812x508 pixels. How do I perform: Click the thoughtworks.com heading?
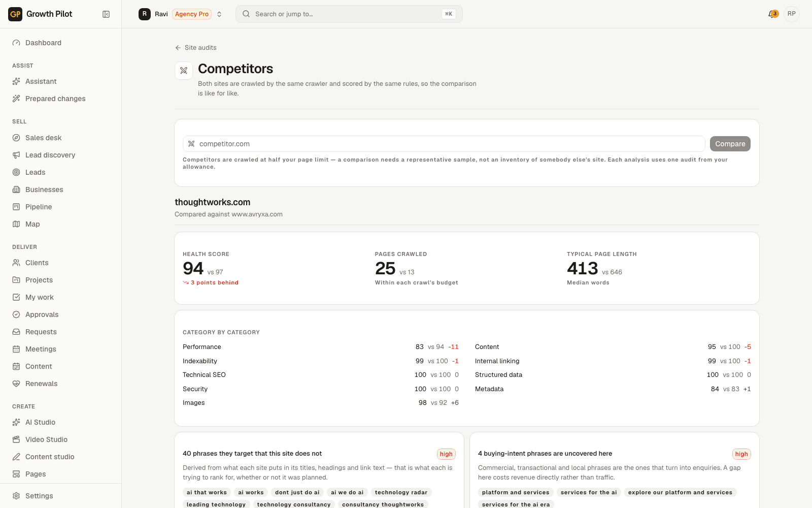coord(213,202)
